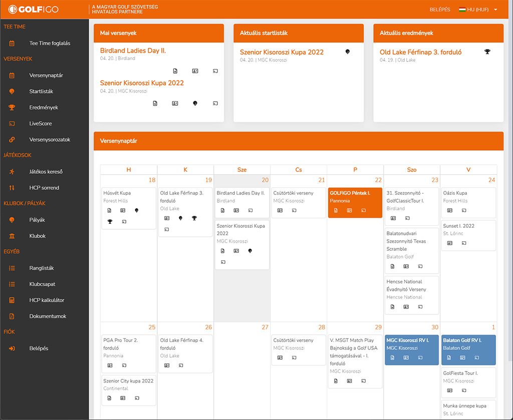Click the Startlisták golf ball icon in sidebar

pyautogui.click(x=12, y=92)
